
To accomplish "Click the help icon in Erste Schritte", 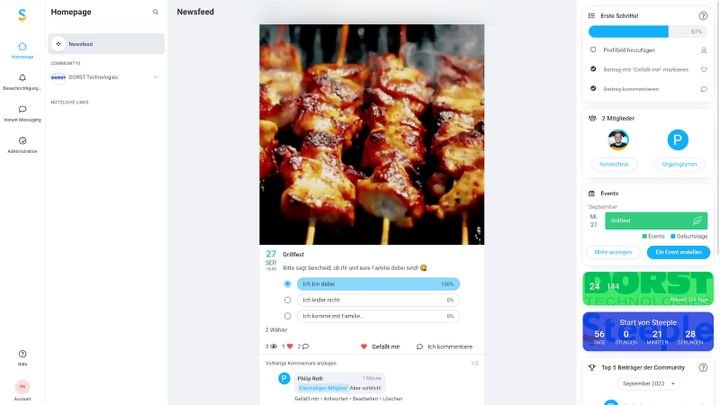I will click(703, 15).
